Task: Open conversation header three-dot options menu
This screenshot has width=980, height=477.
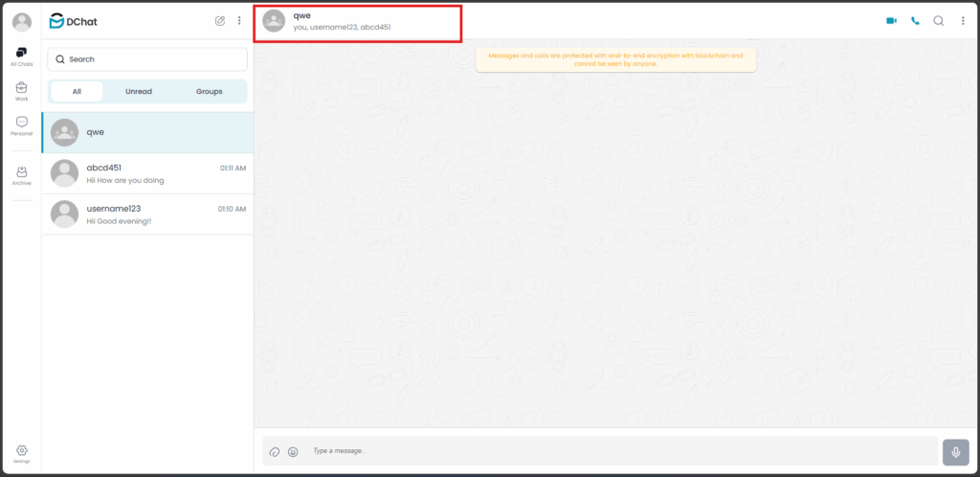Action: point(963,21)
